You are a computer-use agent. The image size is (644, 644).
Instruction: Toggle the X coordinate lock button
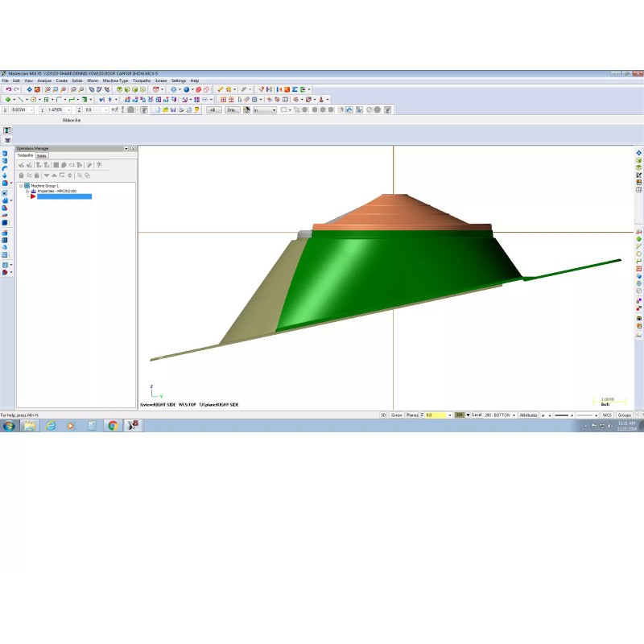point(6,110)
